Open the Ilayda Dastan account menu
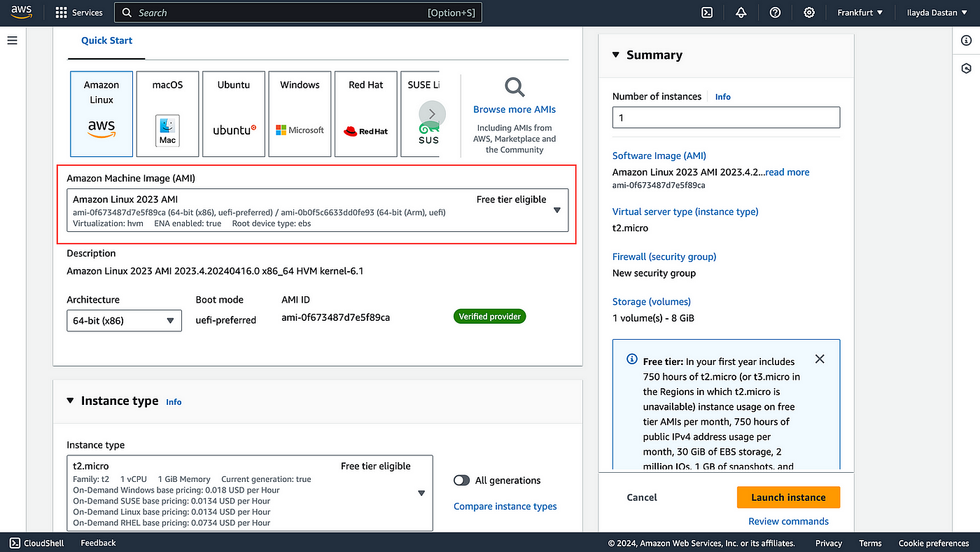Viewport: 980px width, 552px height. (x=937, y=13)
